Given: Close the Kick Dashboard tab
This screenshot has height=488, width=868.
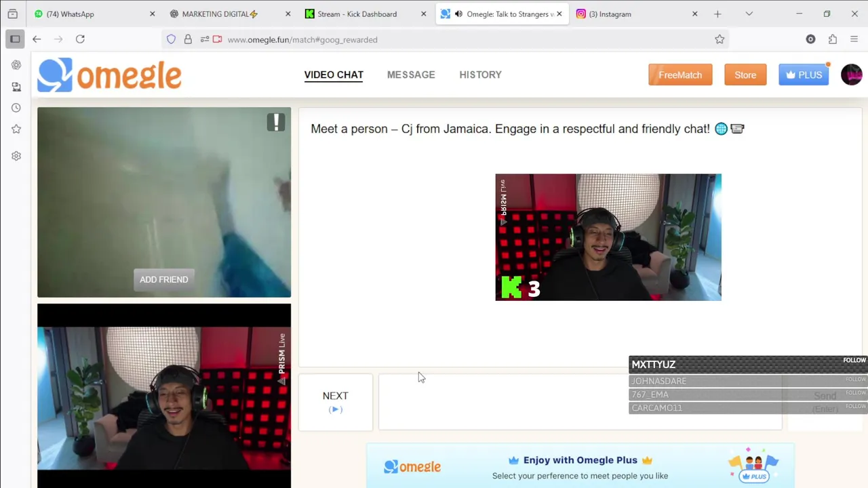Looking at the screenshot, I should [x=423, y=14].
